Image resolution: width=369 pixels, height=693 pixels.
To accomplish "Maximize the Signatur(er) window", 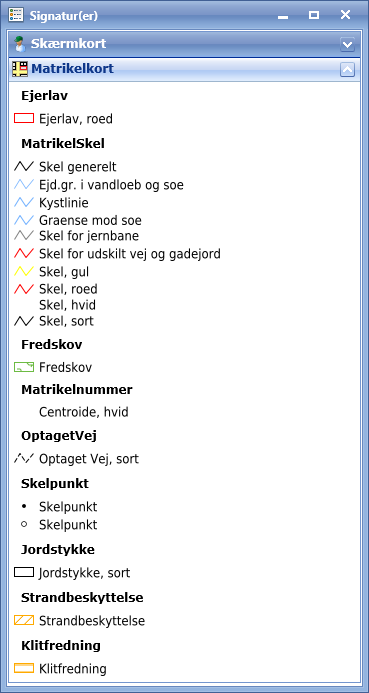I will (x=314, y=15).
